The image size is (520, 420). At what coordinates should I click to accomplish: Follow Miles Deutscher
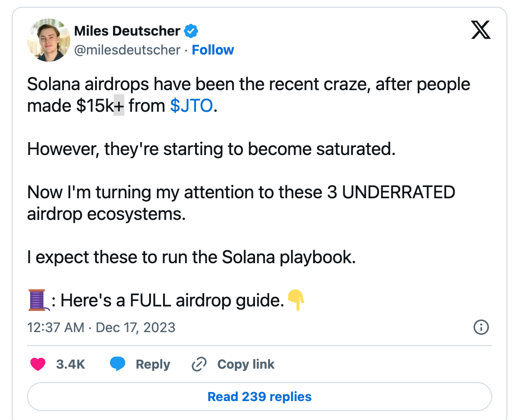(x=213, y=50)
